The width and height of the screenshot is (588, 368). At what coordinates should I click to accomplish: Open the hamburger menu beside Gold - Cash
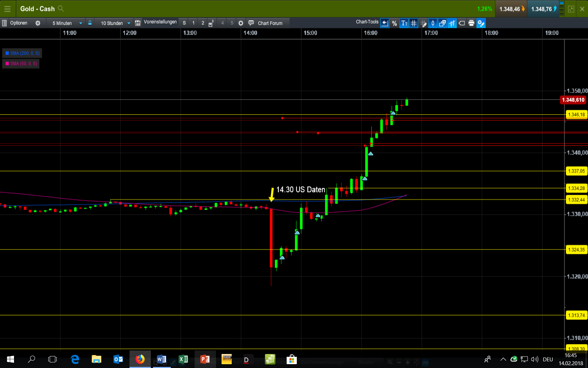point(7,9)
